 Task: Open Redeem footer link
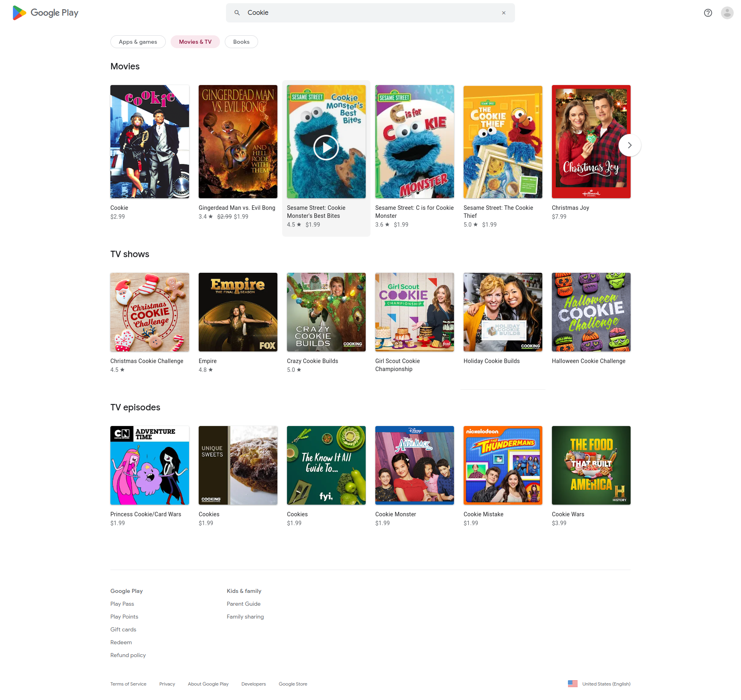(121, 642)
